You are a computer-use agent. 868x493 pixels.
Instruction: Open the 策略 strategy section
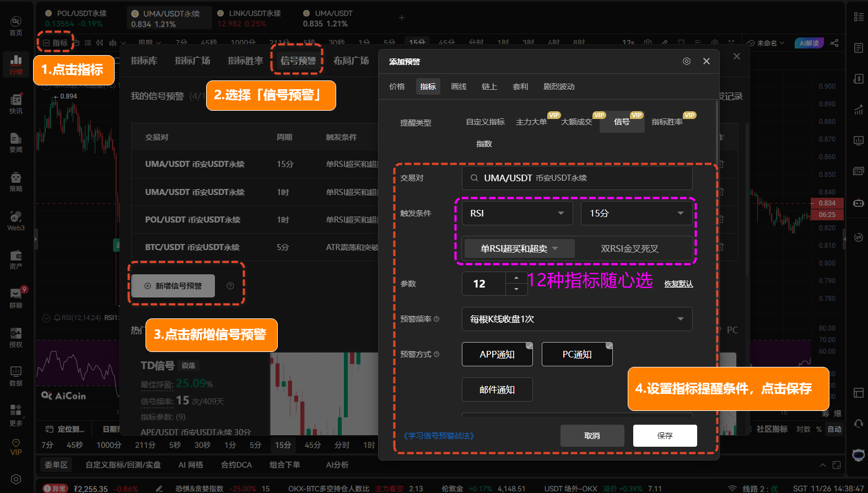click(x=16, y=182)
